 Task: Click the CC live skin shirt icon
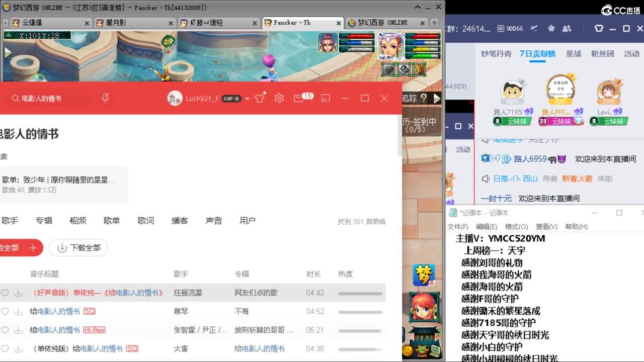pos(599,29)
